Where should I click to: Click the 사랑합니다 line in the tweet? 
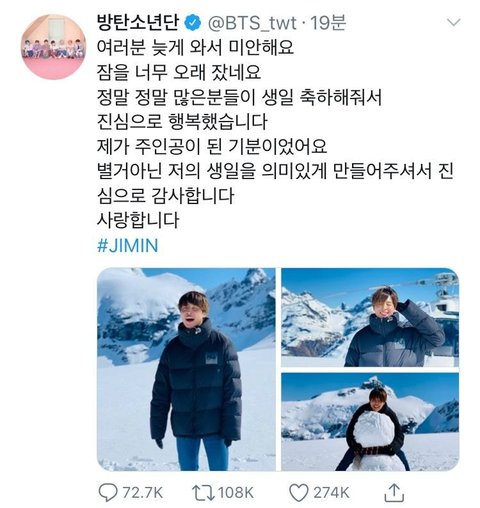(138, 220)
